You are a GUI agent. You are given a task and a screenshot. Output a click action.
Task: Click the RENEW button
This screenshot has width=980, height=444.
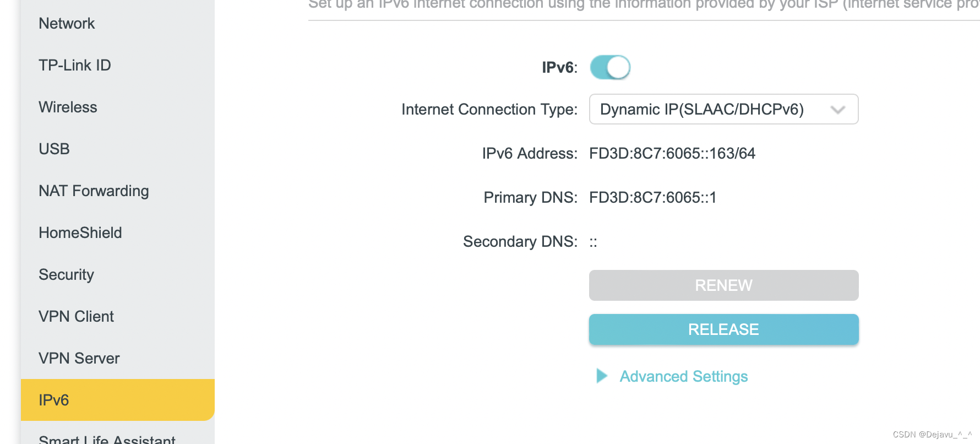pos(723,285)
